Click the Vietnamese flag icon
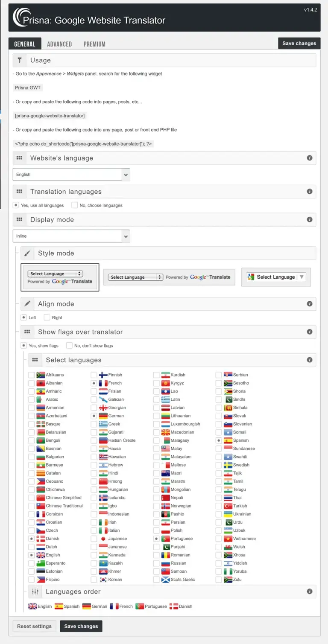Image resolution: width=328 pixels, height=644 pixels. [x=228, y=539]
